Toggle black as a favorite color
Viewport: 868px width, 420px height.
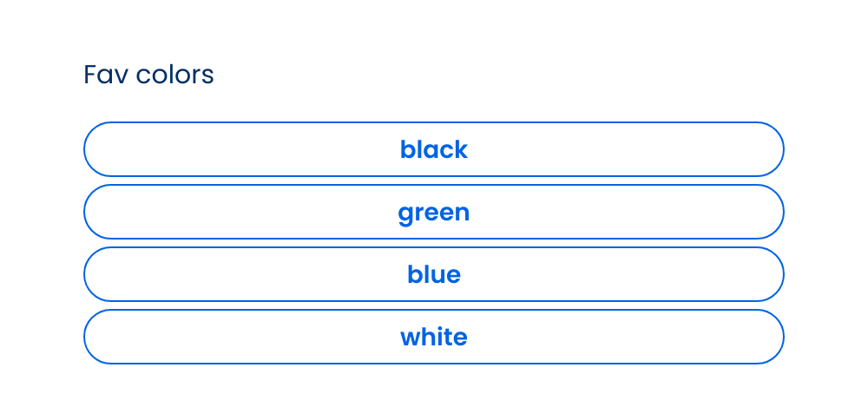433,149
